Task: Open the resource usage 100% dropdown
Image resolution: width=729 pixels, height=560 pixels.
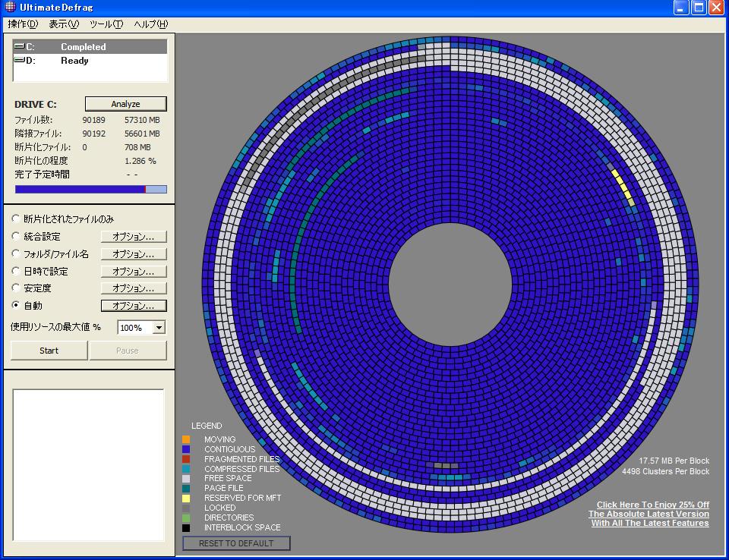Action: point(159,328)
